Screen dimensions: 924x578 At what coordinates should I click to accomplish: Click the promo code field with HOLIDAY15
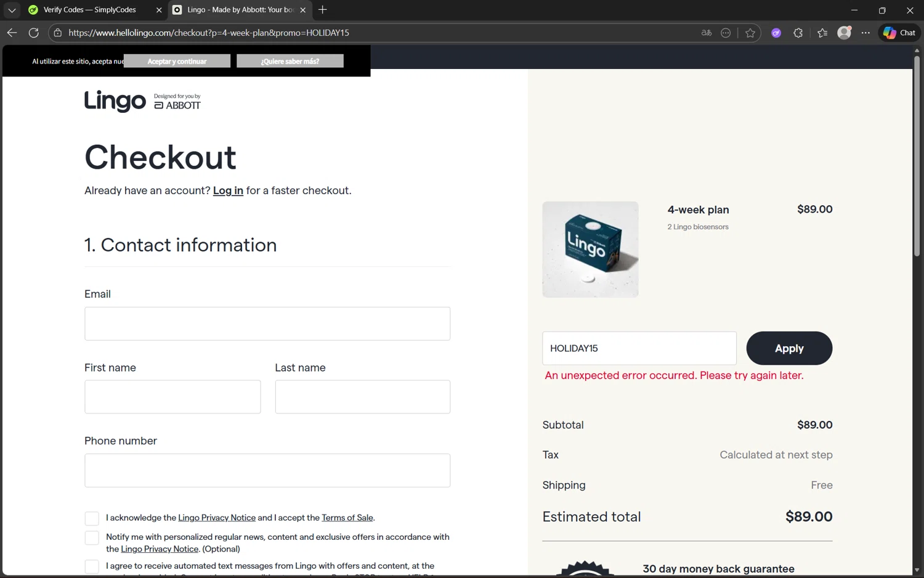click(x=639, y=348)
